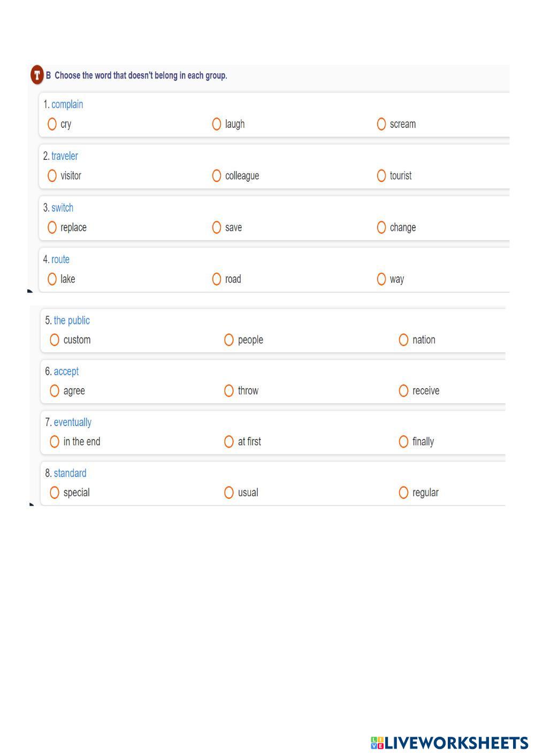This screenshot has width=535, height=756.
Task: Choose 'receive' under accept
Action: pyautogui.click(x=404, y=391)
